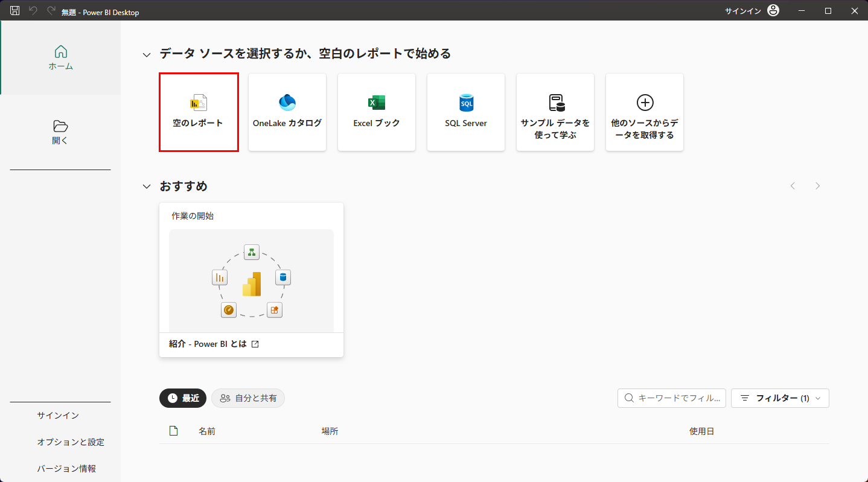Click the home icon in sidebar
Image resolution: width=868 pixels, height=482 pixels.
tap(61, 52)
